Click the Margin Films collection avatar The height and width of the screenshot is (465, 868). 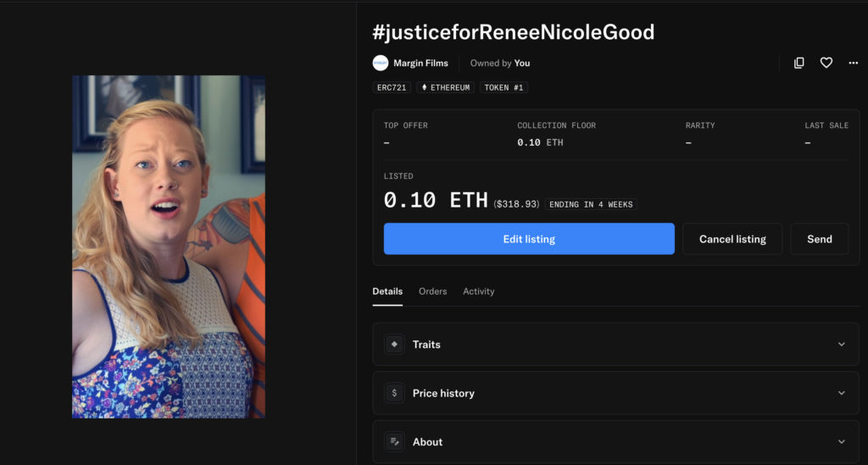coord(381,63)
